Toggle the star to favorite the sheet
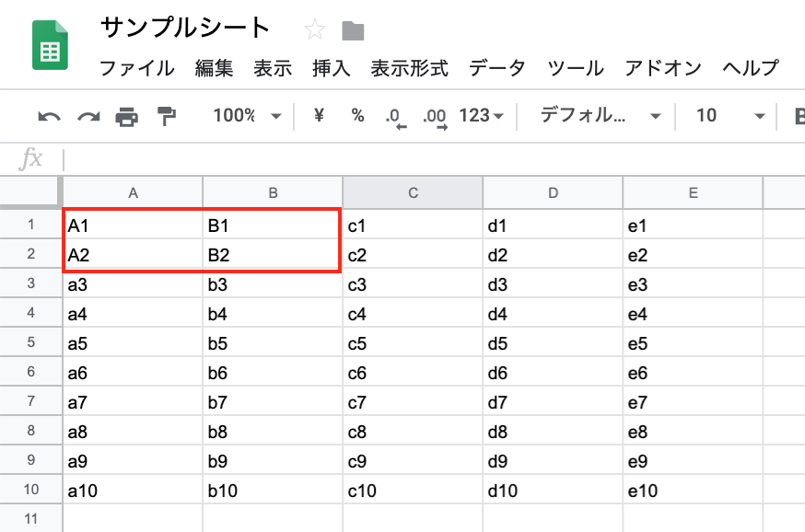The width and height of the screenshot is (805, 532). [x=315, y=29]
